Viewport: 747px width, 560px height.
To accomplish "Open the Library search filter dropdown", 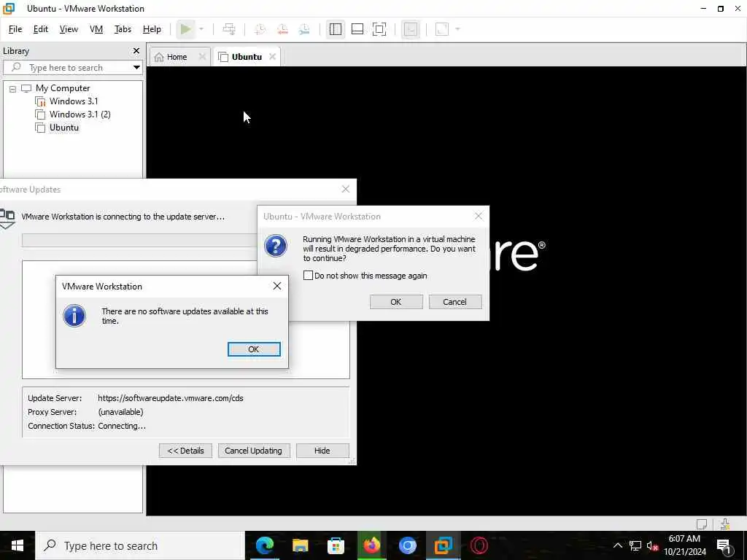I will (x=136, y=68).
